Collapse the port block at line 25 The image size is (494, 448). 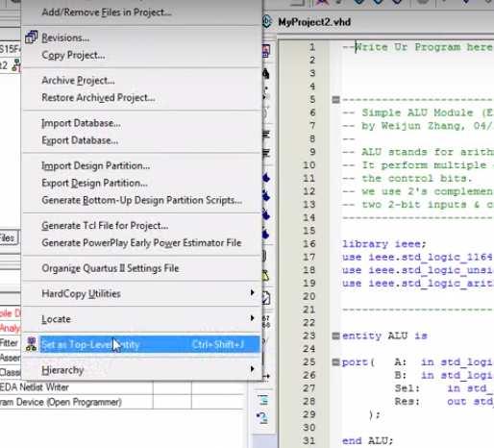coord(335,362)
